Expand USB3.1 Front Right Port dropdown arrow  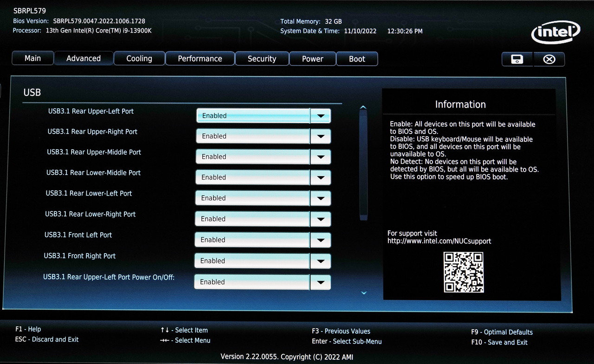coord(321,261)
